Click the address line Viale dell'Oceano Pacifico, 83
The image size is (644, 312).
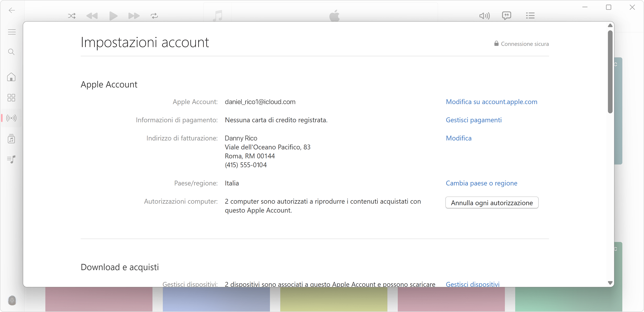tap(268, 147)
